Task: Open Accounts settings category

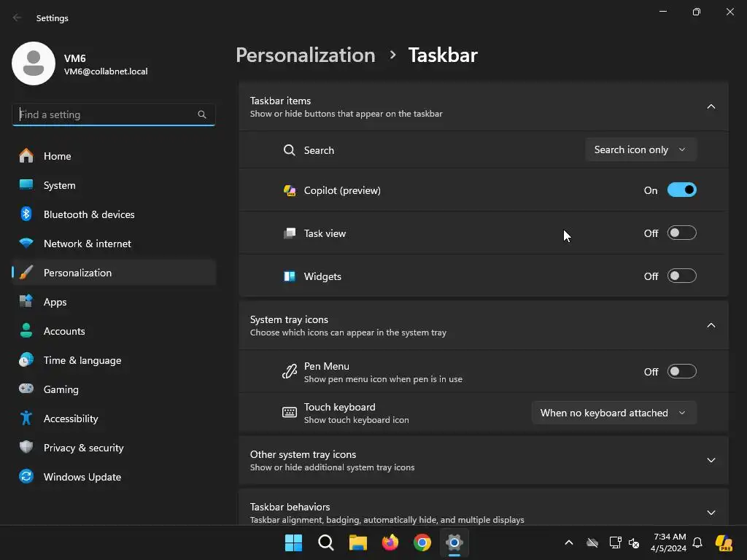Action: click(114, 330)
